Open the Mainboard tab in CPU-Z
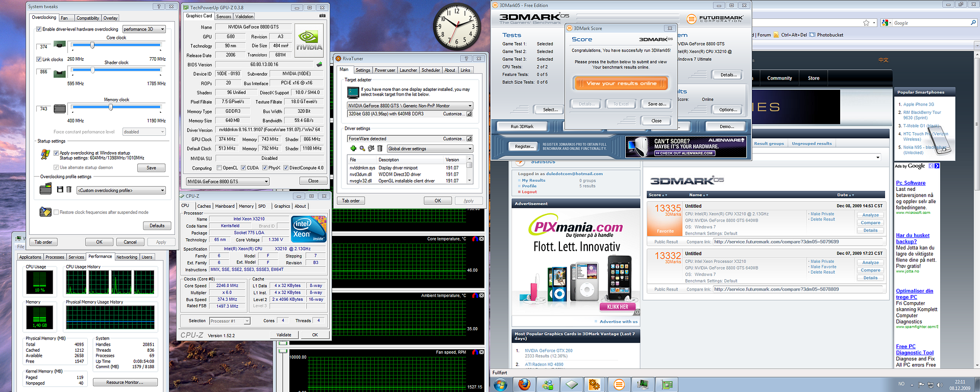The width and height of the screenshot is (980, 392). (225, 206)
